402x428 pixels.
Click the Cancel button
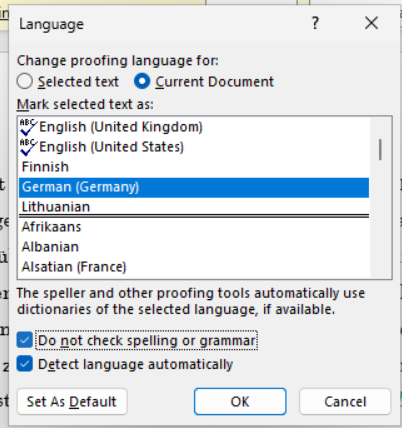coord(345,402)
